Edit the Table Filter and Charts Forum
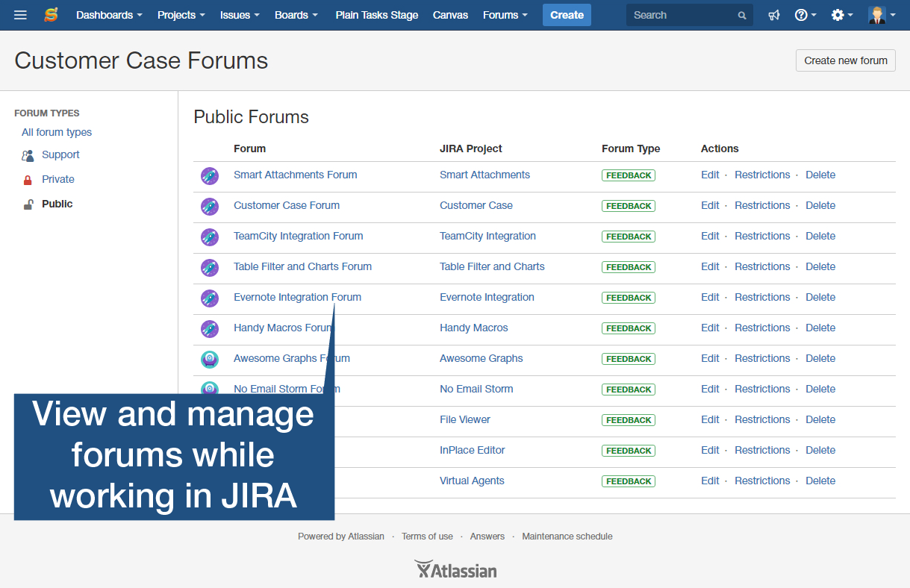 point(710,266)
